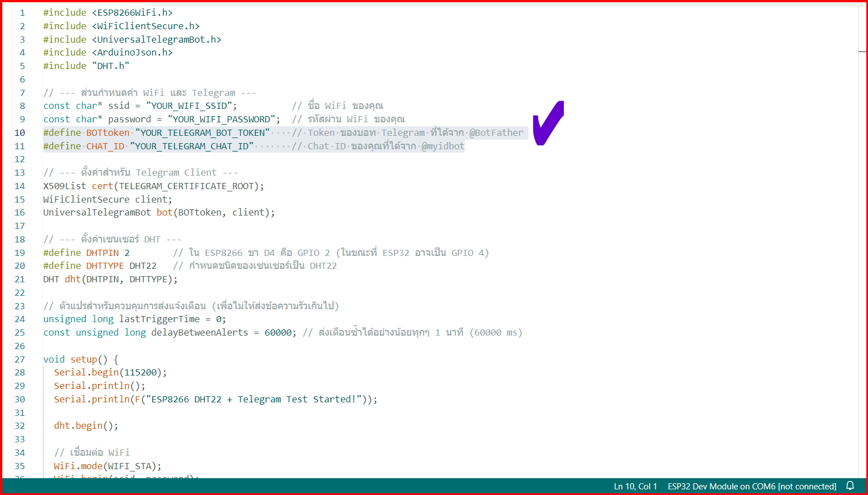Open the notifications bell in status bar
868x495 pixels.
(x=850, y=486)
